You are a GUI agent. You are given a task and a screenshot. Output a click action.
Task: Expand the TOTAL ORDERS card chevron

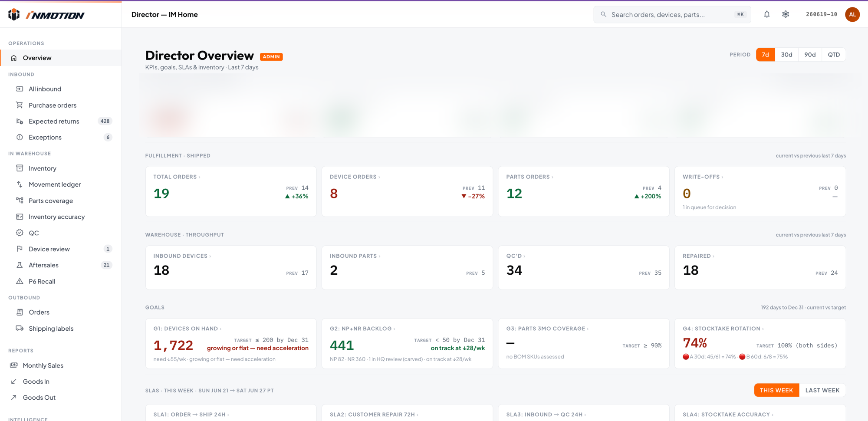click(200, 177)
